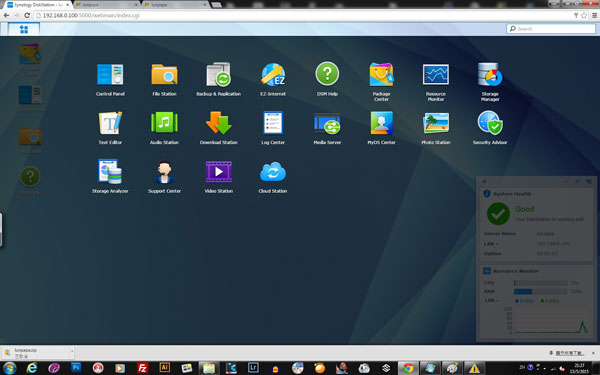
Task: Launch Resource Monitor app
Action: click(x=436, y=82)
